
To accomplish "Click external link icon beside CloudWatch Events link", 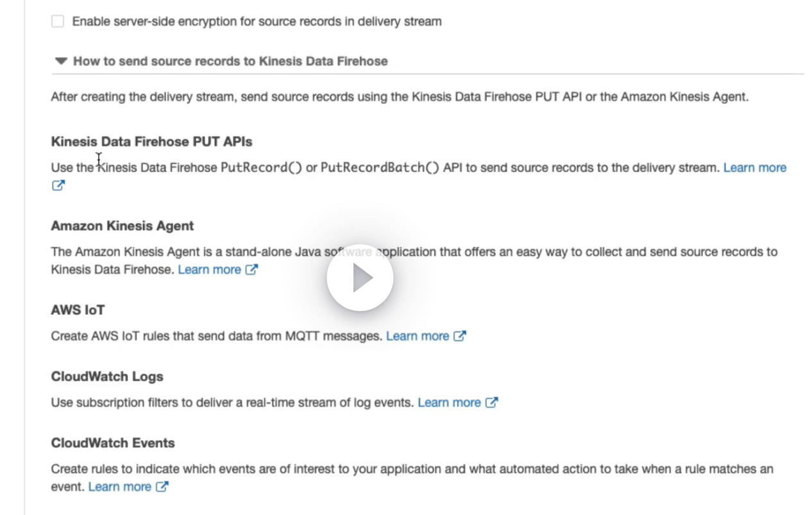I will point(162,487).
